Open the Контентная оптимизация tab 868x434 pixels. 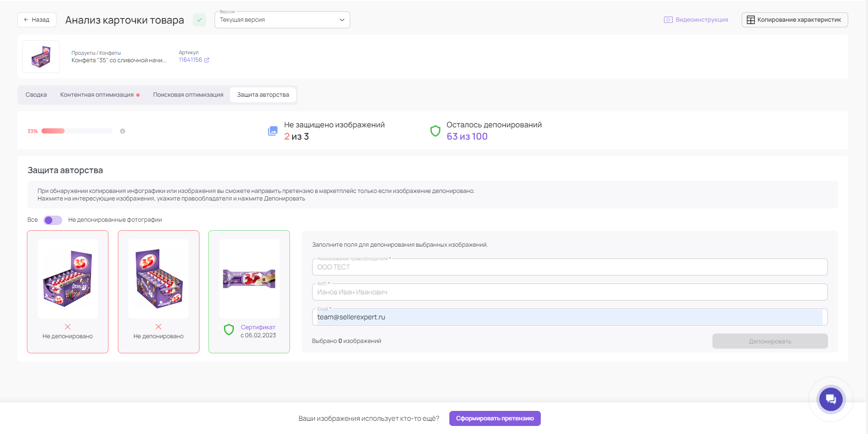click(97, 95)
